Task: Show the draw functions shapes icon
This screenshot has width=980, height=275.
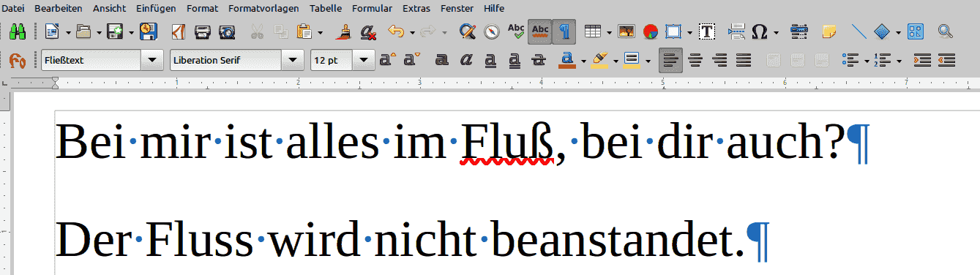Action: [916, 31]
